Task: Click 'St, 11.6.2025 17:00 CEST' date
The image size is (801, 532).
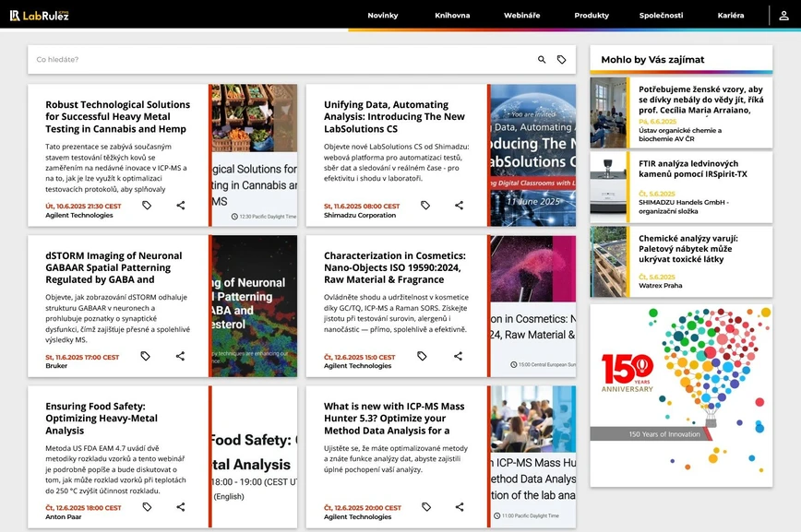Action: click(x=82, y=358)
